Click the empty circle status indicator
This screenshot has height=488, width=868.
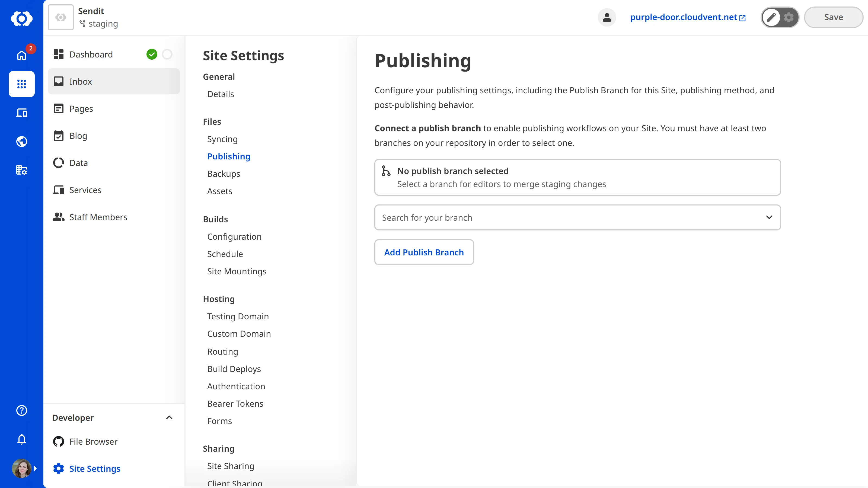coord(167,54)
